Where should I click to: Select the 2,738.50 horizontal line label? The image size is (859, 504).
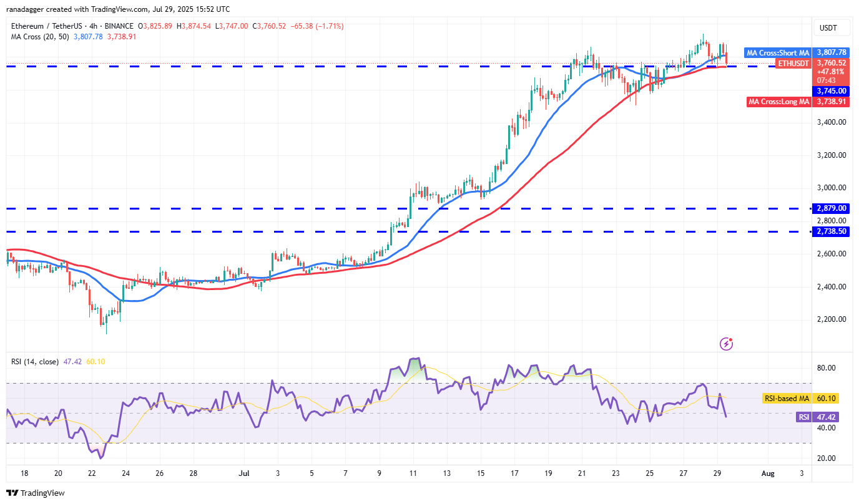(x=832, y=231)
